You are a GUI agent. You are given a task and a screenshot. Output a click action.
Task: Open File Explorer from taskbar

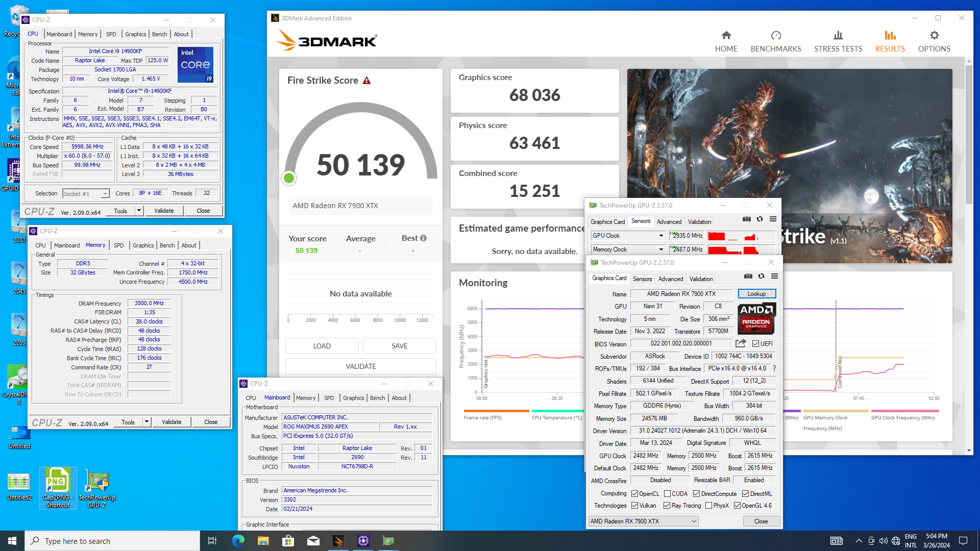pos(263,541)
